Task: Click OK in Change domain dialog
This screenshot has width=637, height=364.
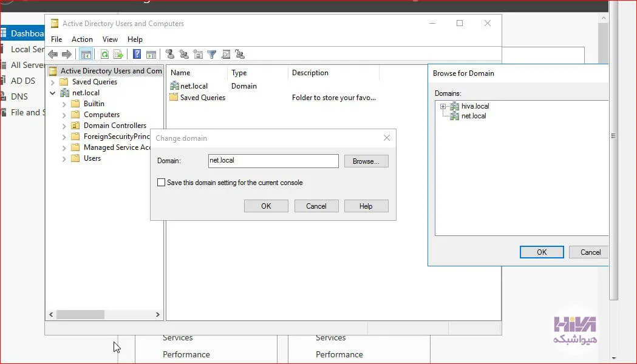Action: (x=266, y=206)
